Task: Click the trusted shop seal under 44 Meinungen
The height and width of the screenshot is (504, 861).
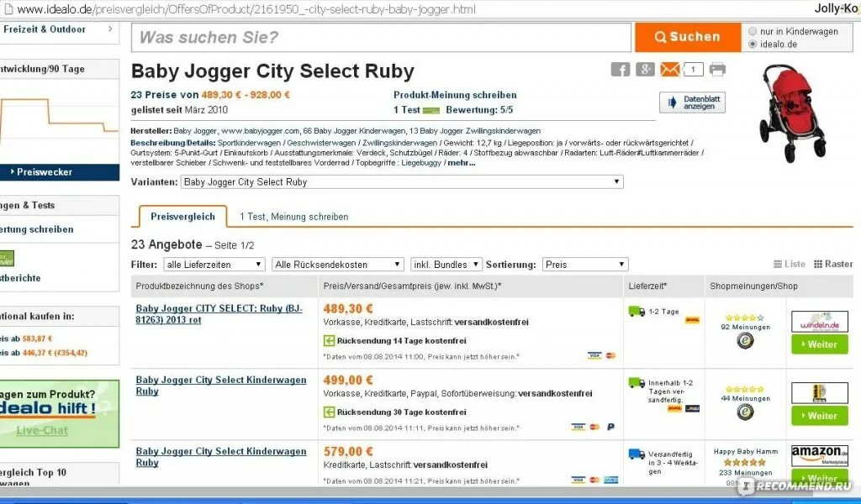Action: 745,412
